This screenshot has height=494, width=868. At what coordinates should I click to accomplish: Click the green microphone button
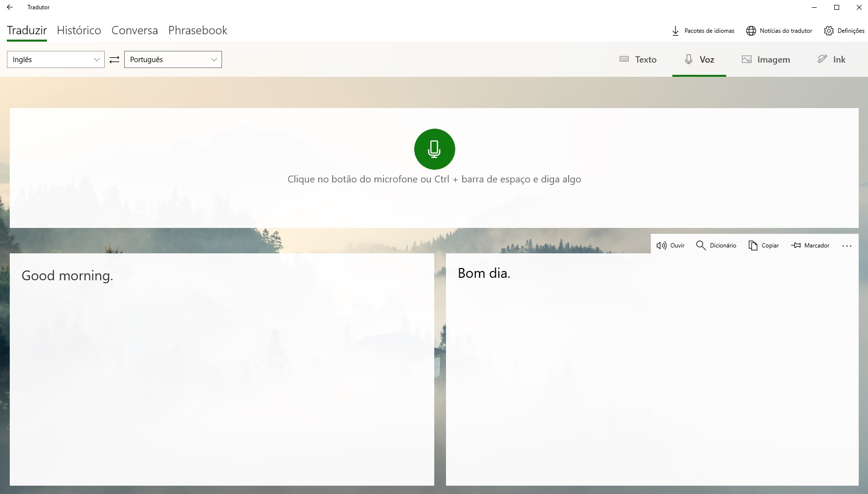tap(434, 149)
